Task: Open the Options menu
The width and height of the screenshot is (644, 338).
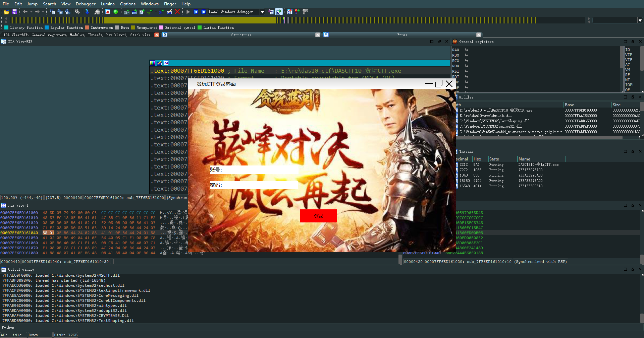Action: tap(128, 4)
